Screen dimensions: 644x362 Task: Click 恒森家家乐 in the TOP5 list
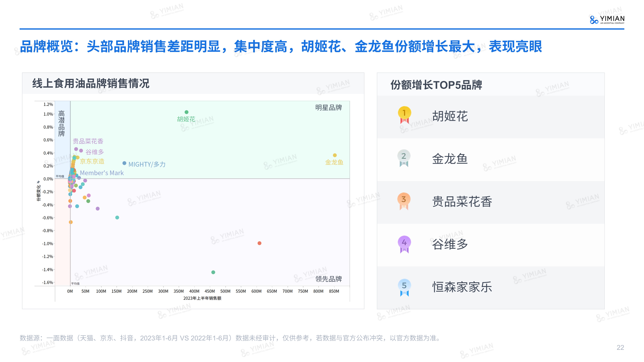(x=462, y=287)
